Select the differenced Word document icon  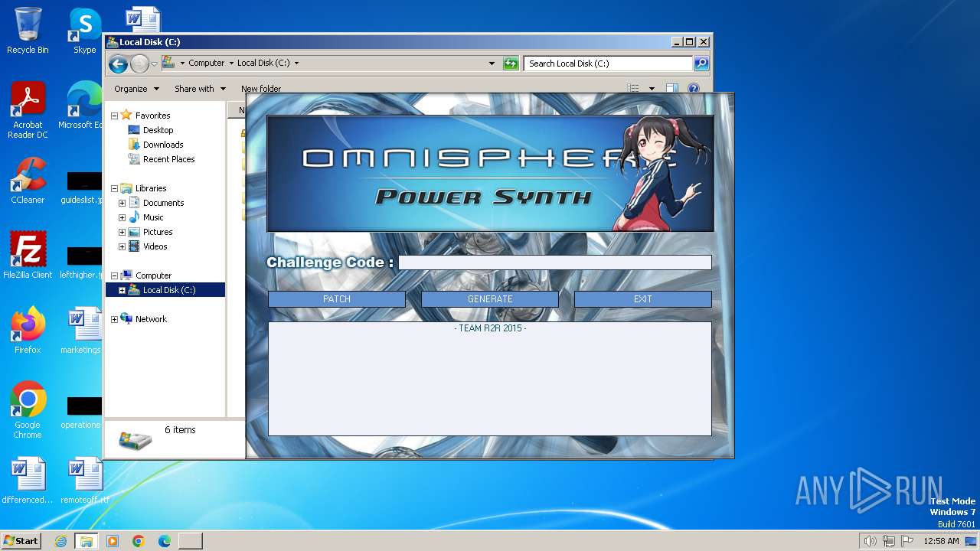coord(28,481)
